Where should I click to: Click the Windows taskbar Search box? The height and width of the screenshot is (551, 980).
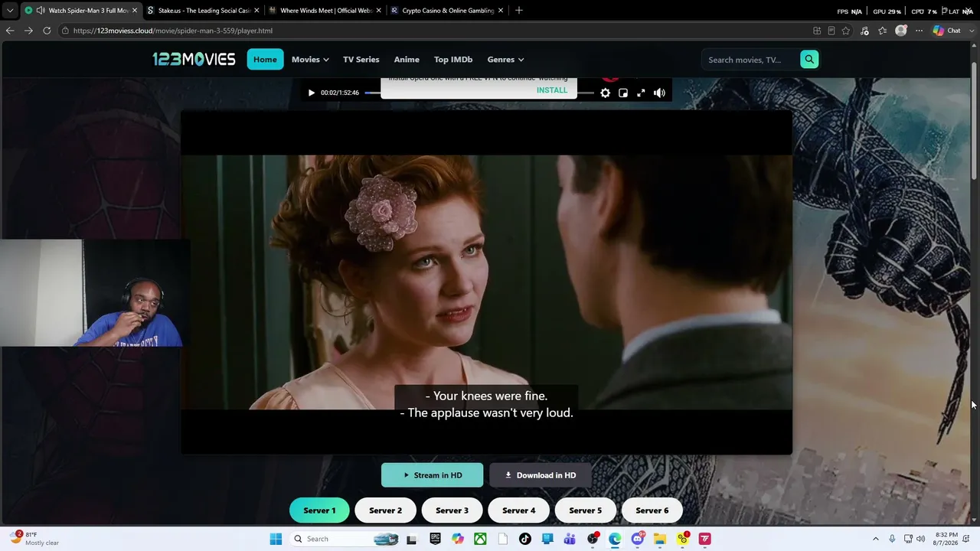[346, 539]
